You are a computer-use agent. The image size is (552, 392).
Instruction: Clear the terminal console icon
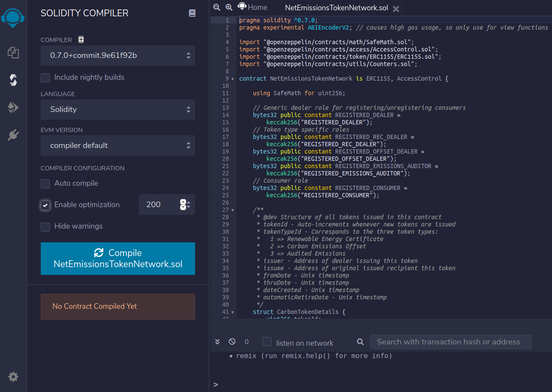(x=232, y=342)
